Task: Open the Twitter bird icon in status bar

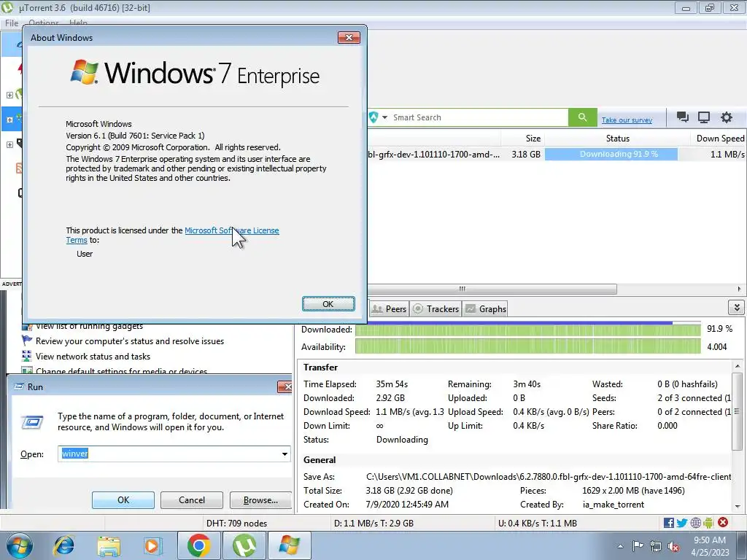Action: (682, 523)
